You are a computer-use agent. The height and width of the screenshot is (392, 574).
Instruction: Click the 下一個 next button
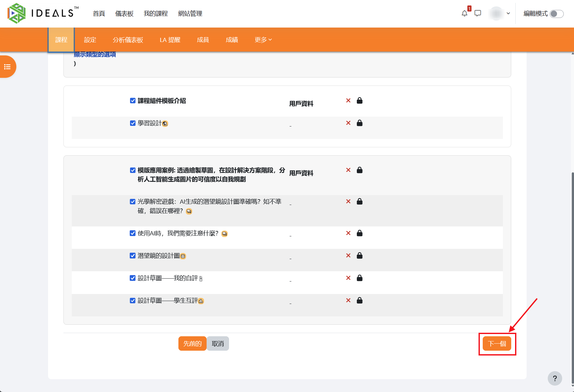[497, 344]
